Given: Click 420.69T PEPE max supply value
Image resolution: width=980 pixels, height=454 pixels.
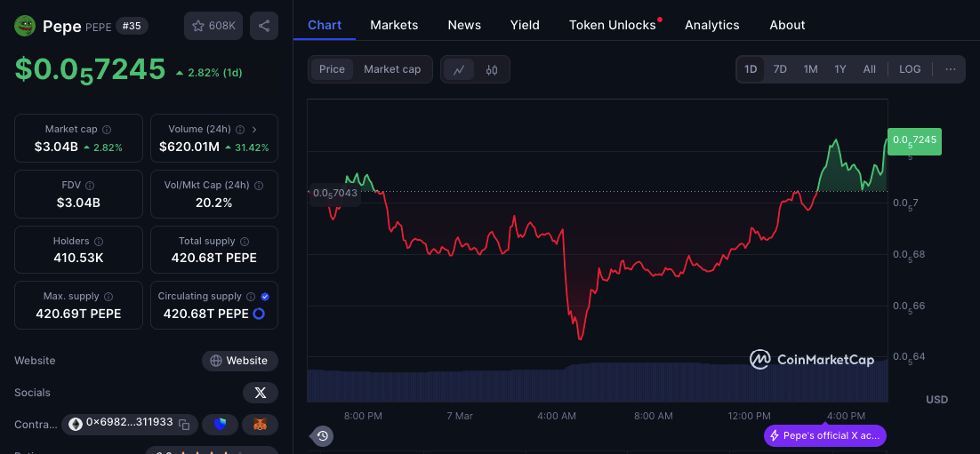Looking at the screenshot, I should pos(79,314).
